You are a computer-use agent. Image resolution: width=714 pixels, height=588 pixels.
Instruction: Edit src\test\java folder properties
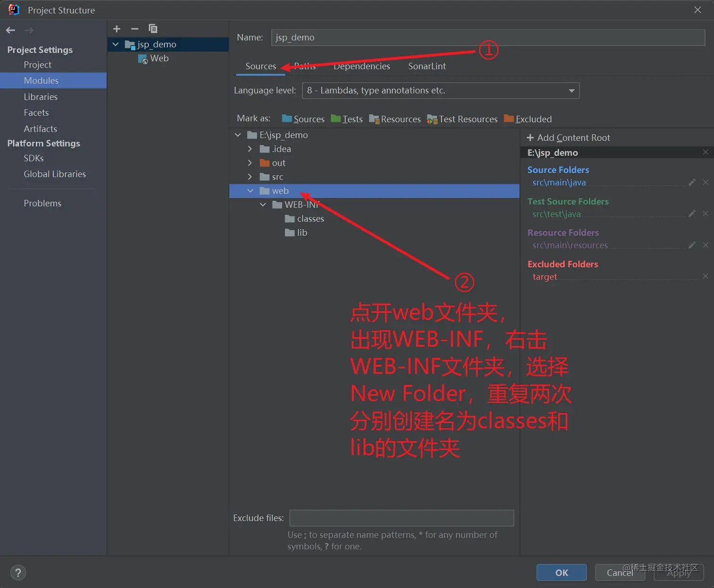click(x=692, y=214)
